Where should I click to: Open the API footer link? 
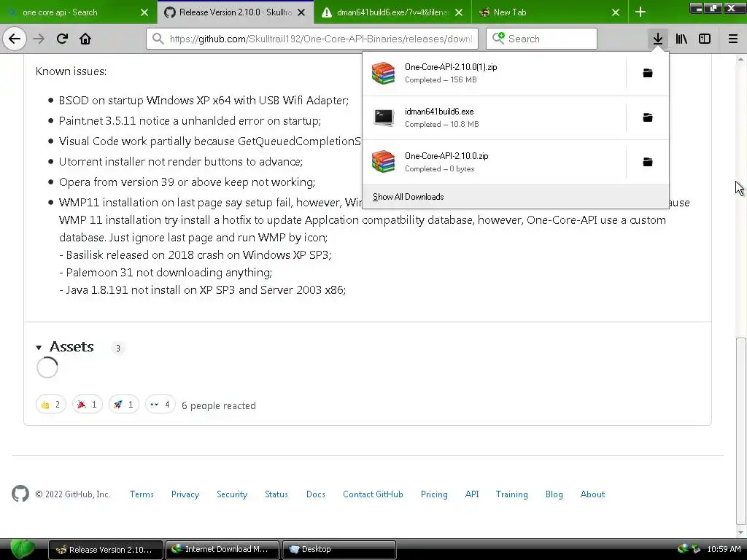pyautogui.click(x=472, y=494)
